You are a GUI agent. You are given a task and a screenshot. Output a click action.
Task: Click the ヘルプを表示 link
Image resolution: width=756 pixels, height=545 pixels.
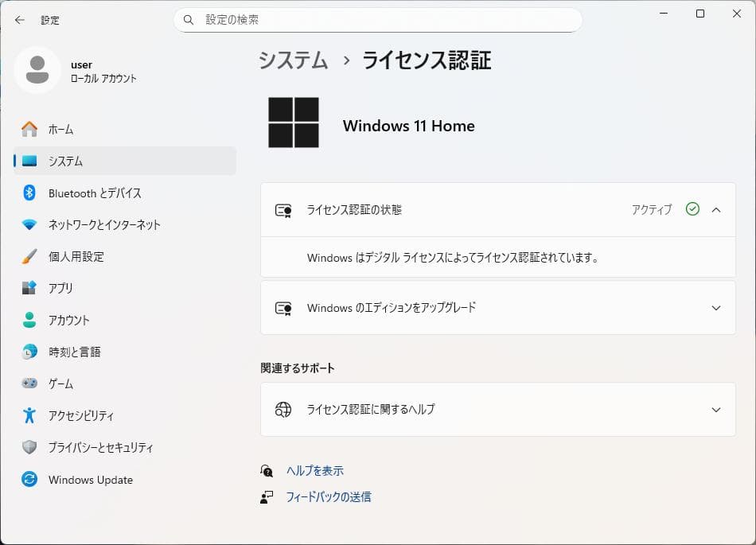(315, 471)
